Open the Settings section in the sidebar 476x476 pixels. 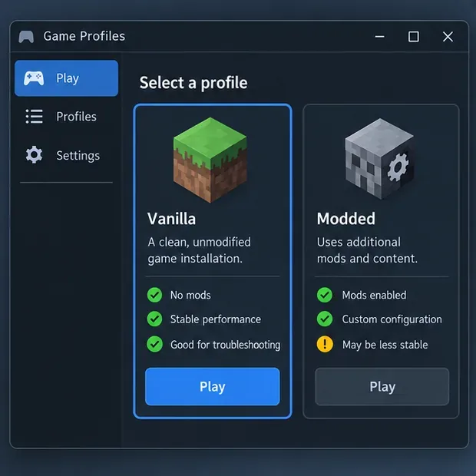(x=66, y=155)
